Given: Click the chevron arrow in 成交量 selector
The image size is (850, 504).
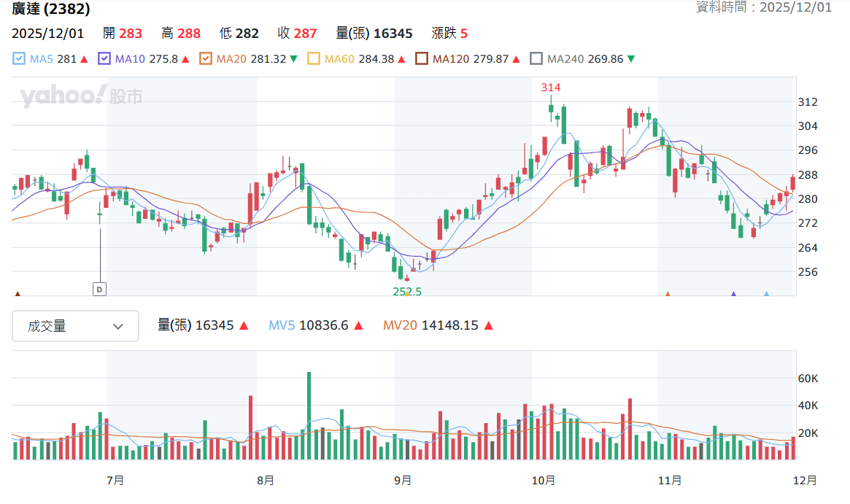Looking at the screenshot, I should pos(117,326).
